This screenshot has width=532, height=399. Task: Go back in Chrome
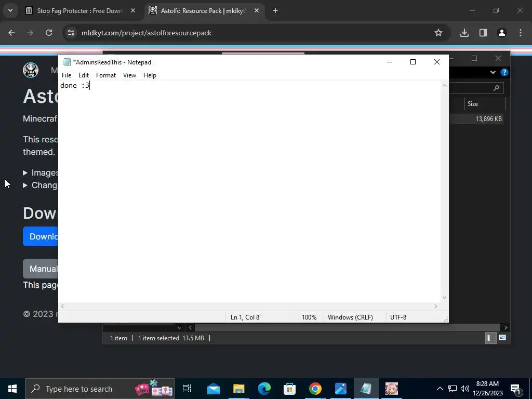point(11,33)
